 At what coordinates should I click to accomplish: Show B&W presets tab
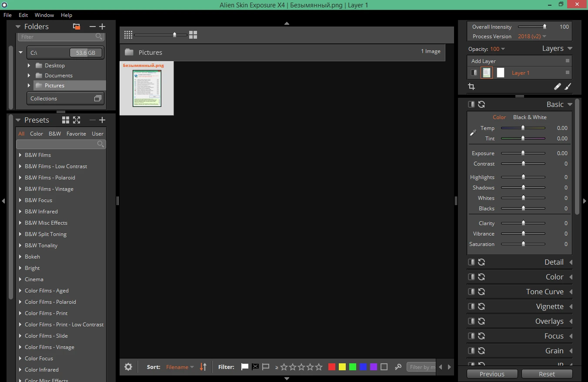click(x=55, y=133)
